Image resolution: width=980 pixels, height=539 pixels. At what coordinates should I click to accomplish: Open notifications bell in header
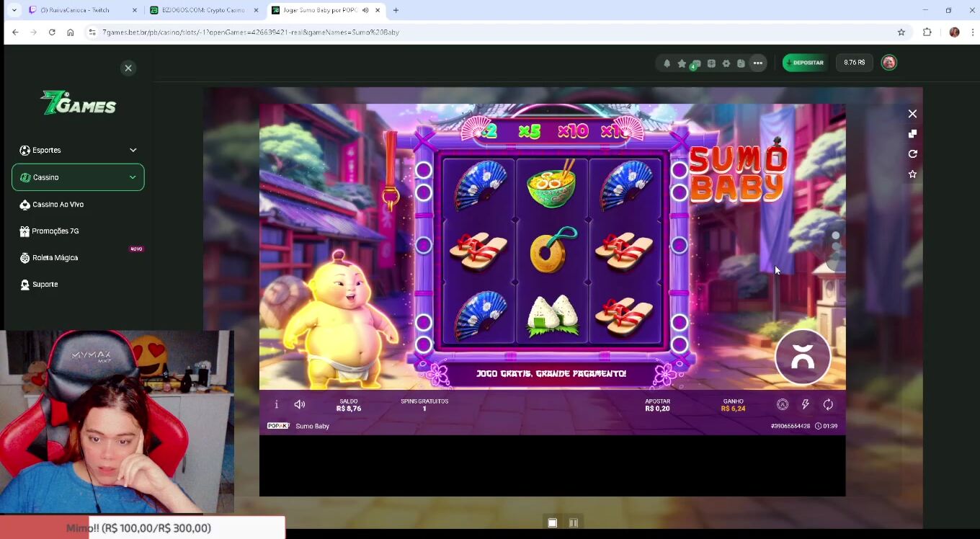tap(667, 63)
